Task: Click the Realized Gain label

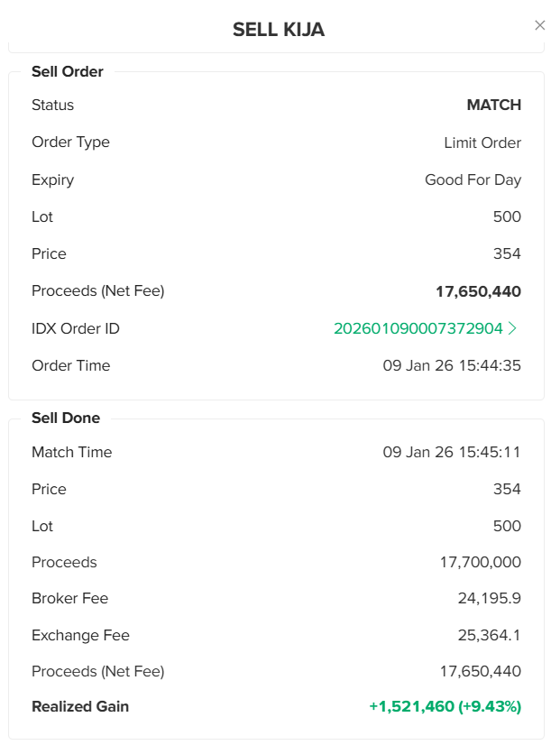Action: coord(80,706)
